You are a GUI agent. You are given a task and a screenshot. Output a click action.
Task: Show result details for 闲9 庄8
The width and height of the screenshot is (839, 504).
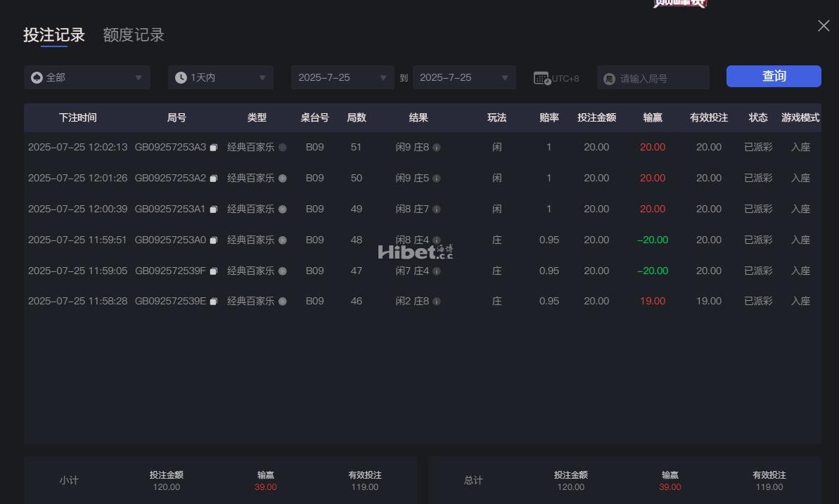coord(437,148)
